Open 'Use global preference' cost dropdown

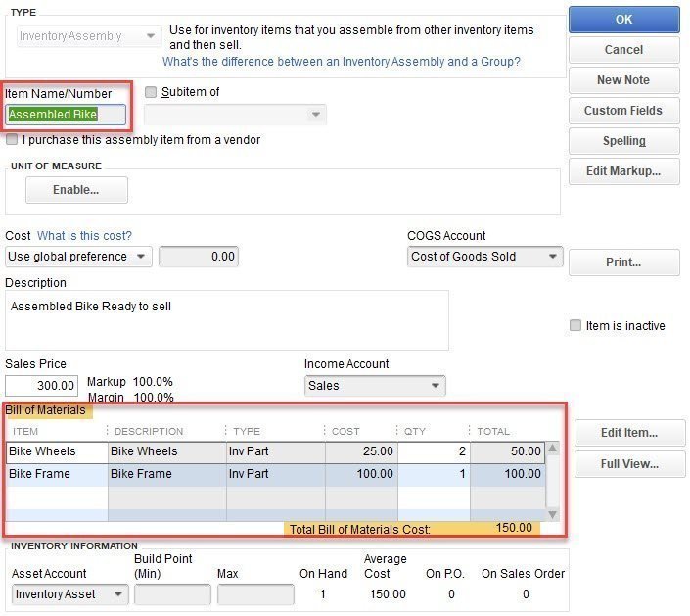78,257
